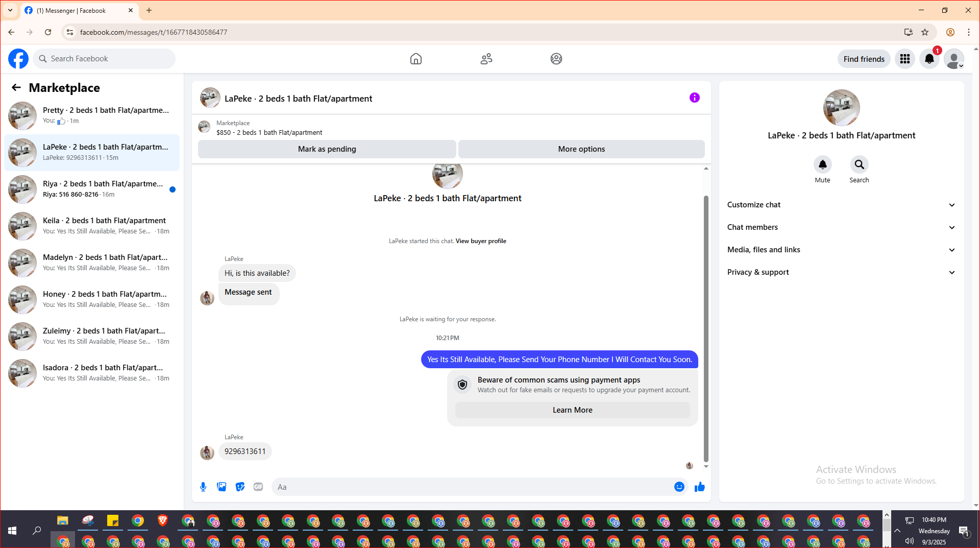View buyer profile link
Screen dimensions: 980x548
(x=481, y=241)
